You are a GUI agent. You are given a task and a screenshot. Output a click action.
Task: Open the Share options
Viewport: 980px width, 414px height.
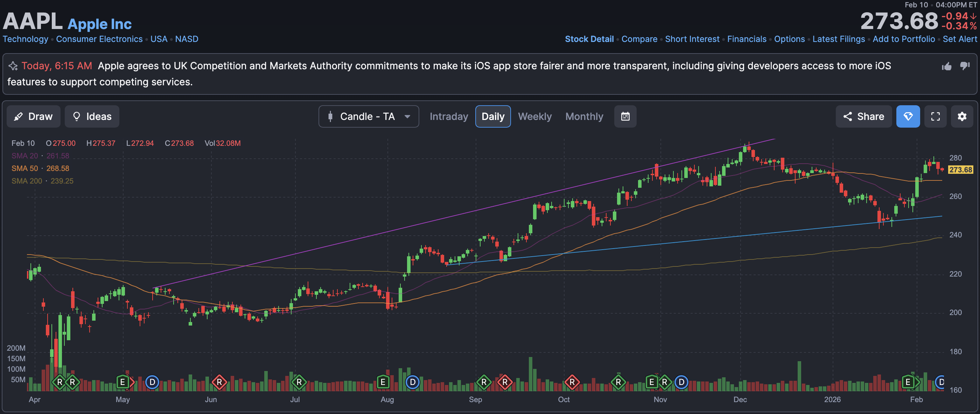(x=863, y=116)
